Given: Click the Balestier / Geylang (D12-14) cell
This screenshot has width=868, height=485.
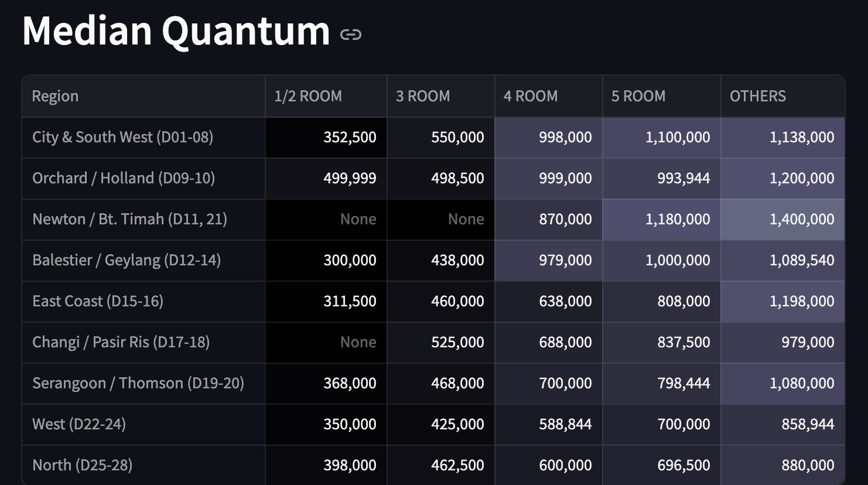Looking at the screenshot, I should tap(127, 260).
